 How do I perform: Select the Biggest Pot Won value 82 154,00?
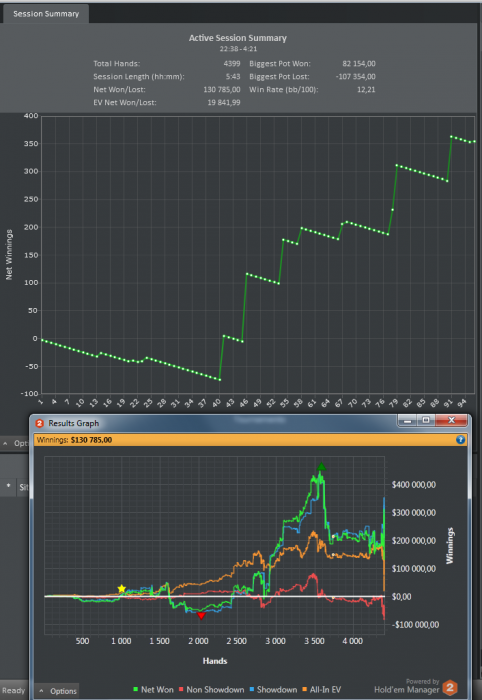(x=359, y=64)
